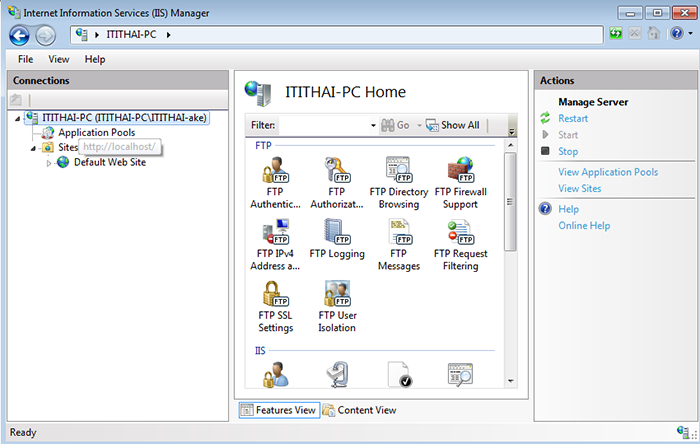Screen dimensions: 700x444
Task: Open IIS Authentication icon with user and lock
Action: [x=275, y=374]
